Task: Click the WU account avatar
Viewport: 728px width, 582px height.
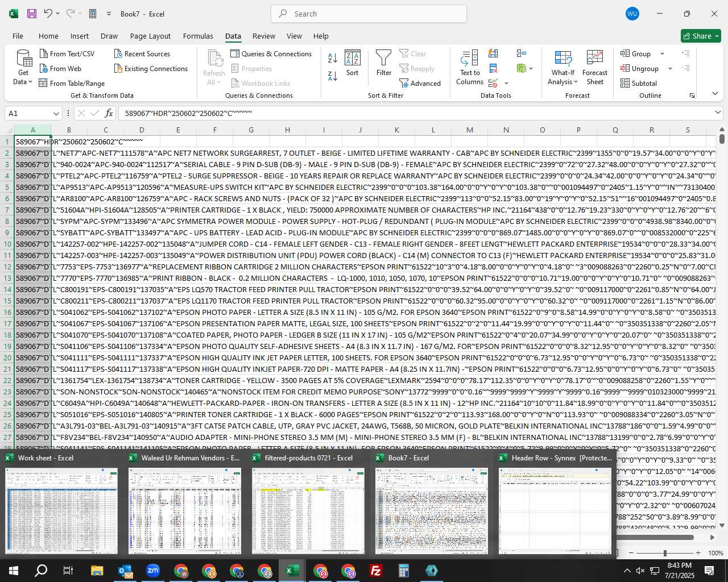Action: tap(632, 14)
